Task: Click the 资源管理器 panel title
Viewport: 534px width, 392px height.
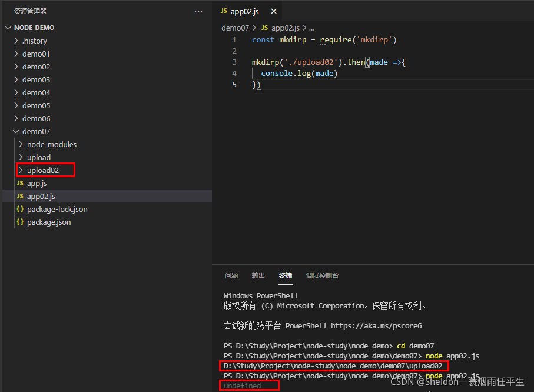Action: tap(30, 11)
